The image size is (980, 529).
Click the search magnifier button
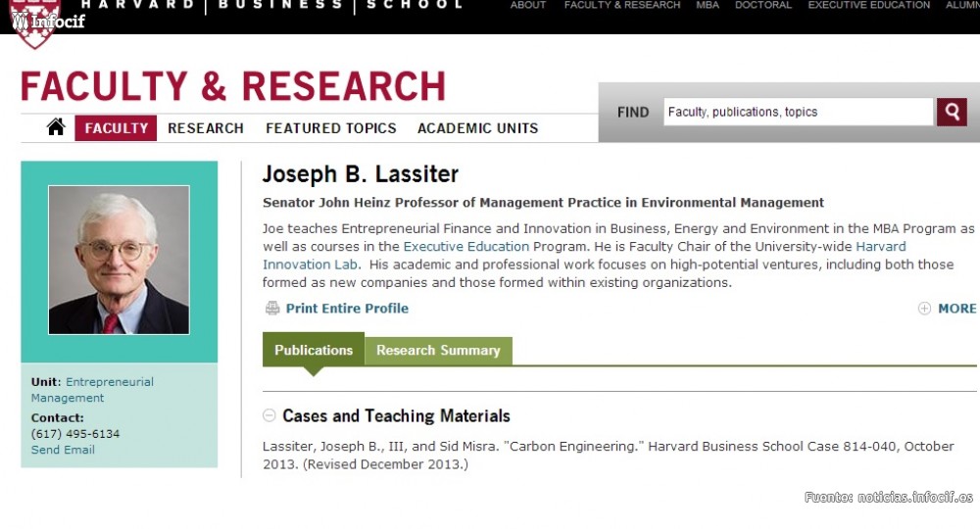coord(951,112)
